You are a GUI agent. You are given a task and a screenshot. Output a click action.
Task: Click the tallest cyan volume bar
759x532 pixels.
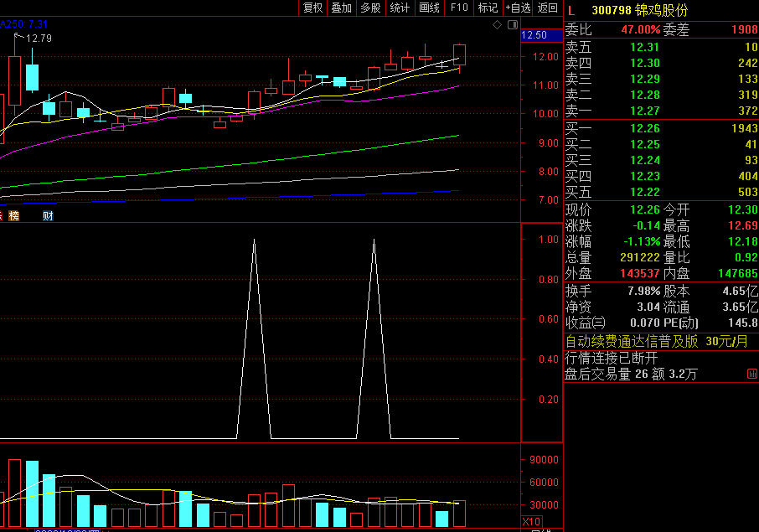[33, 493]
